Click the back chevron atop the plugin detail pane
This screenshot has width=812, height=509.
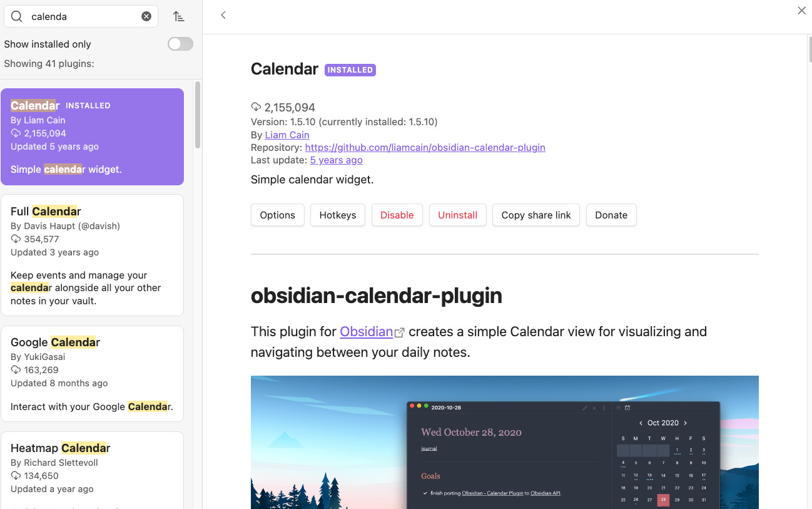point(223,14)
